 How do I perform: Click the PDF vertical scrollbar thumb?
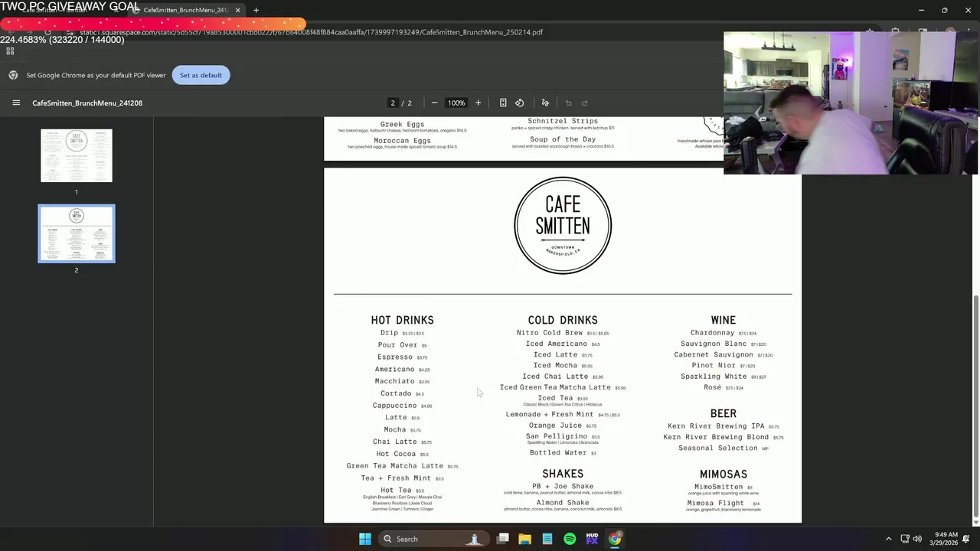tap(975, 406)
